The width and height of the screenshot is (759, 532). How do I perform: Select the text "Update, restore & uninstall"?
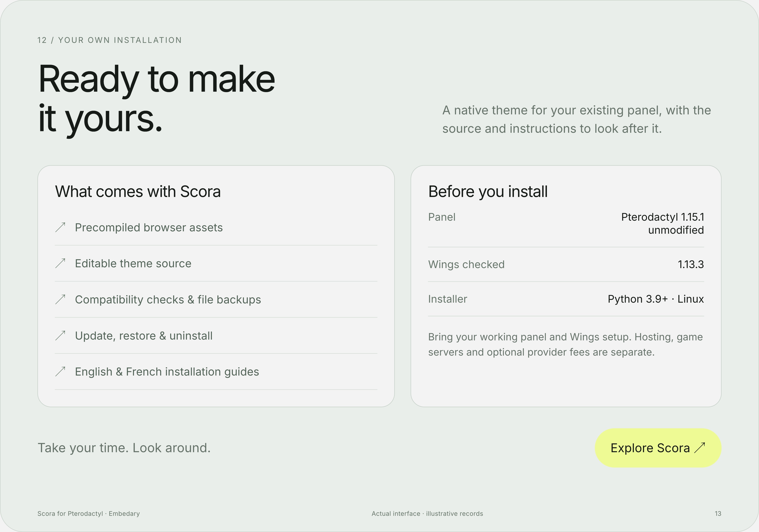tap(144, 336)
